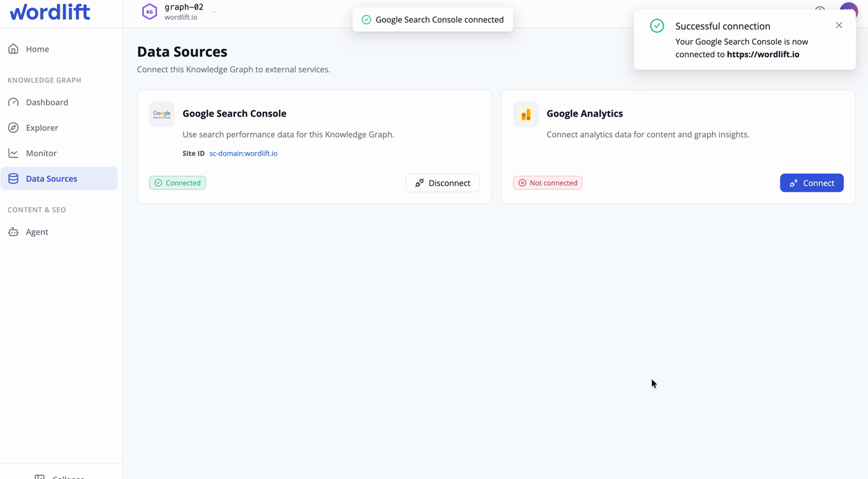Connect Google Analytics
The height and width of the screenshot is (479, 868).
pyautogui.click(x=812, y=183)
